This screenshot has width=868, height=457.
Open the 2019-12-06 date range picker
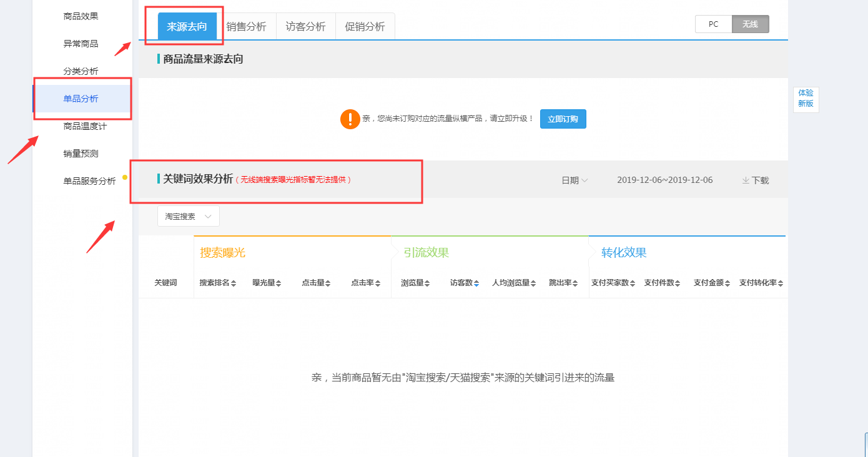[664, 180]
